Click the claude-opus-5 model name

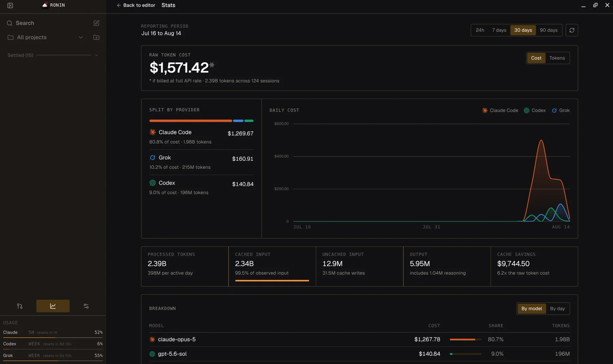(x=177, y=339)
